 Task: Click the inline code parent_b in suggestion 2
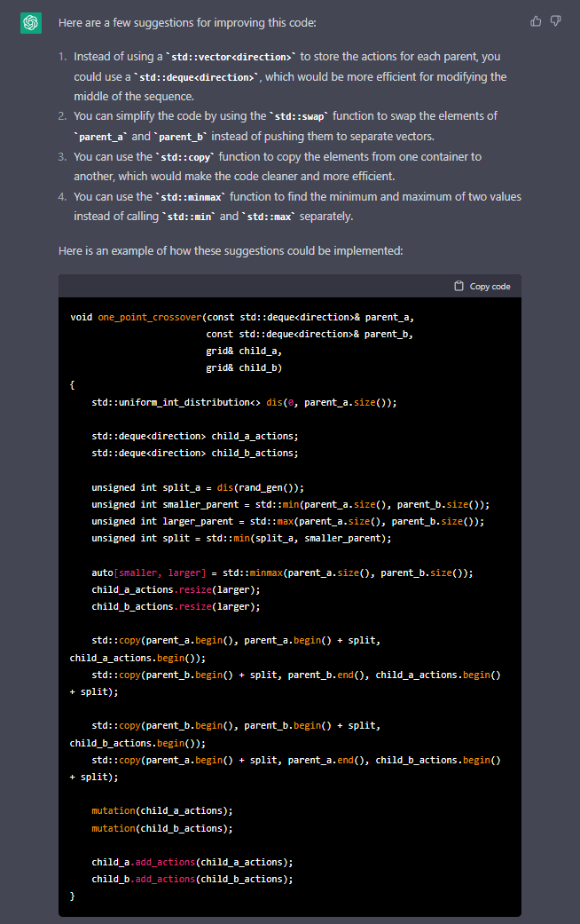(x=181, y=137)
